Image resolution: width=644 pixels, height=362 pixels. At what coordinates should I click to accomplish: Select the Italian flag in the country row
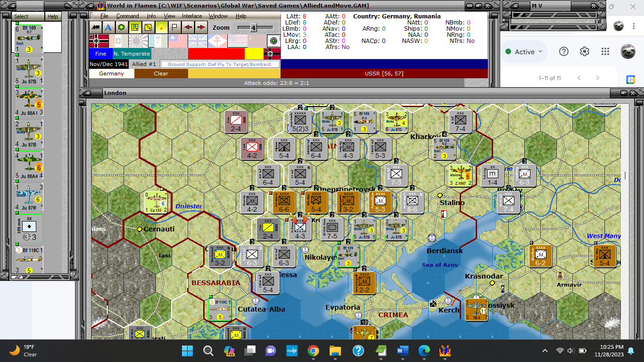point(119,41)
